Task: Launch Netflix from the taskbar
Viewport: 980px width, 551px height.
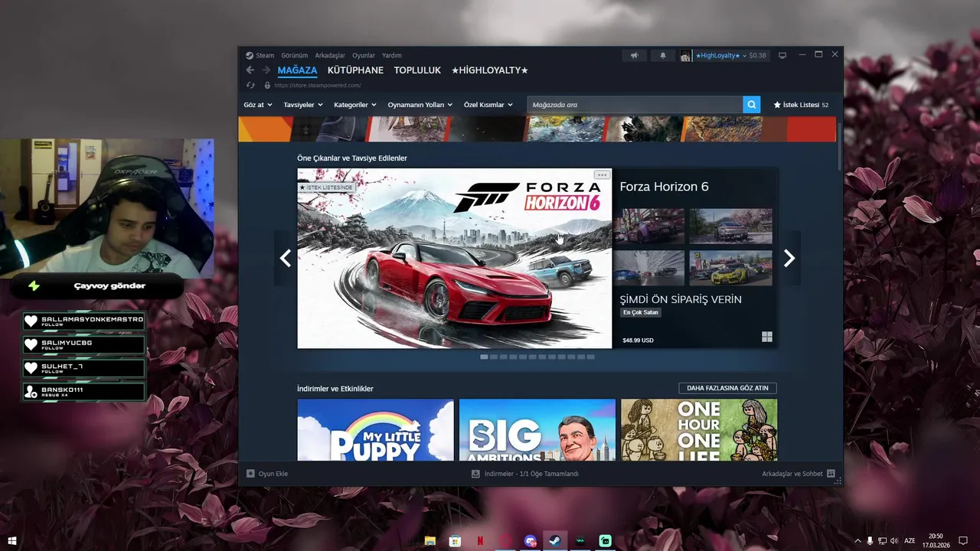Action: coord(481,541)
